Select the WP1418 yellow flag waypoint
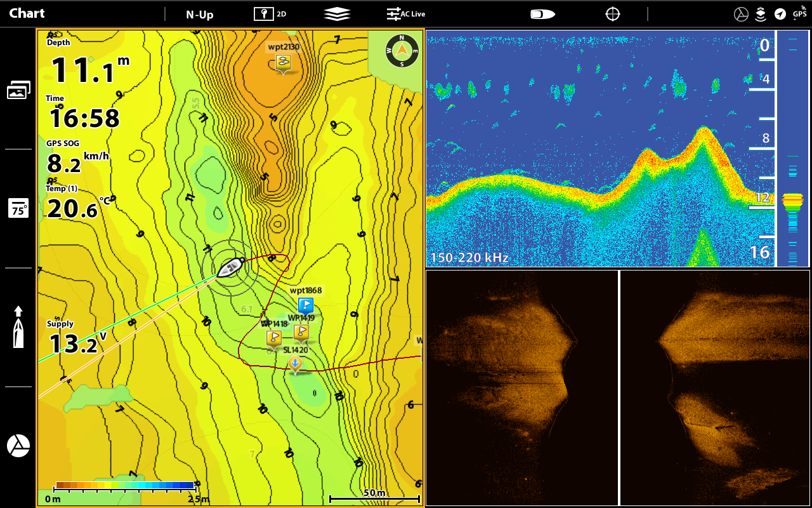The width and height of the screenshot is (812, 508). click(273, 338)
